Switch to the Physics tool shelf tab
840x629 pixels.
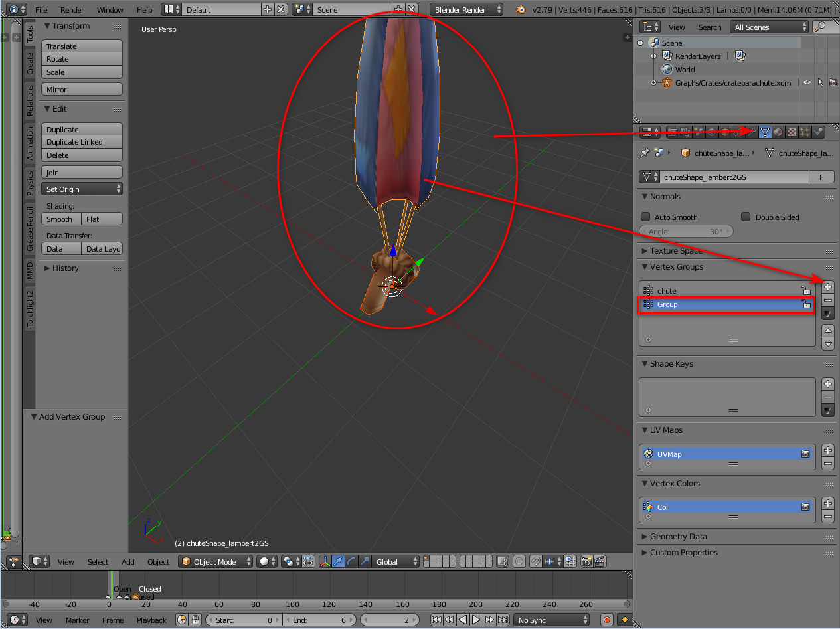(x=30, y=183)
